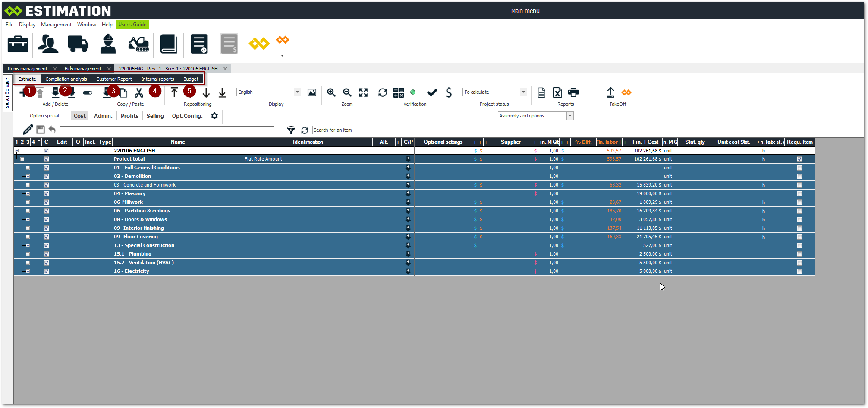Enable the Option special checkbox
The image size is (868, 408).
coord(26,116)
